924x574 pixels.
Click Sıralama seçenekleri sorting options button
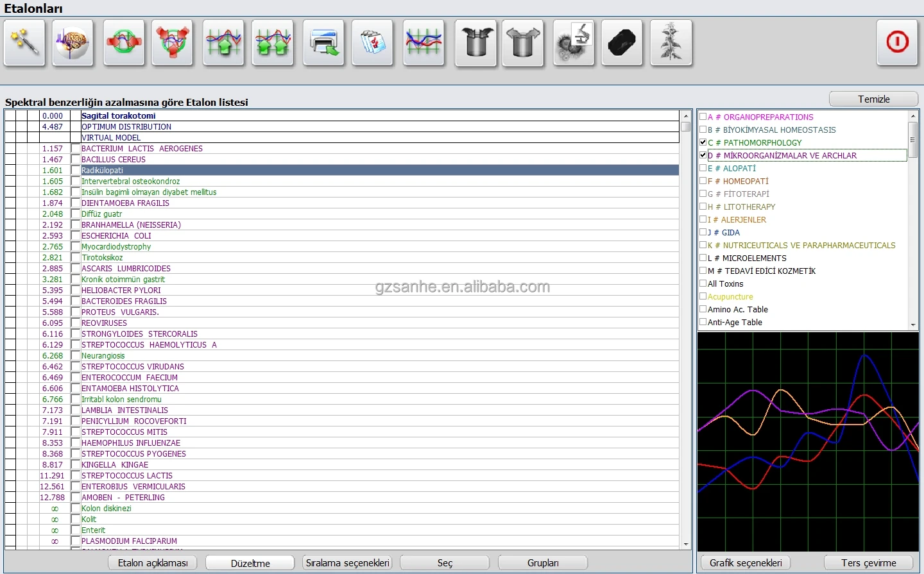tap(347, 562)
